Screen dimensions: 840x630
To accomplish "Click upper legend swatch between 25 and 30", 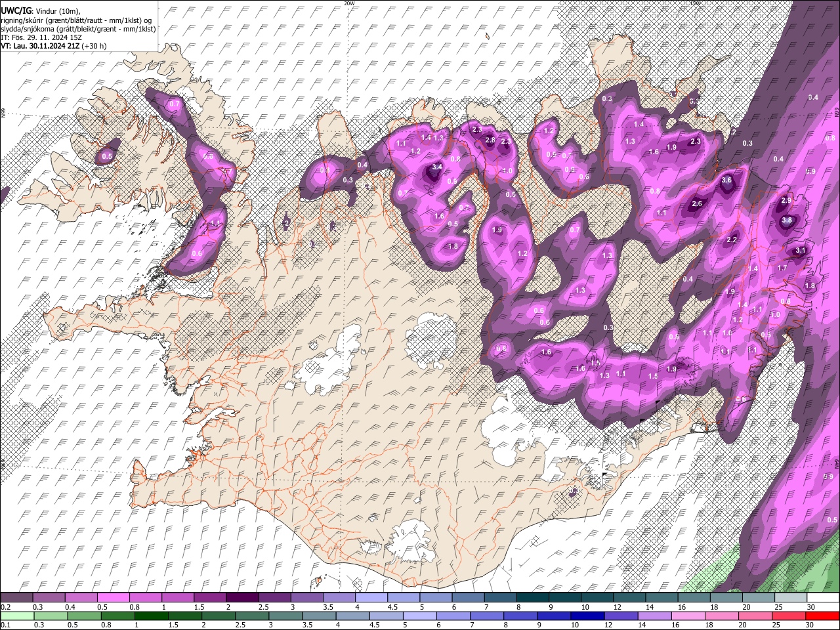I will coord(790,598).
